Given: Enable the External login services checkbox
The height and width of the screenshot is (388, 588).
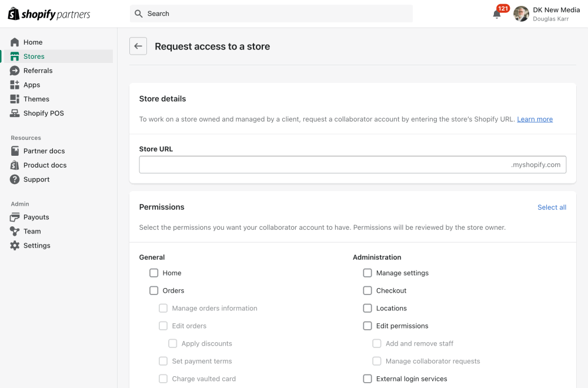Looking at the screenshot, I should tap(367, 379).
